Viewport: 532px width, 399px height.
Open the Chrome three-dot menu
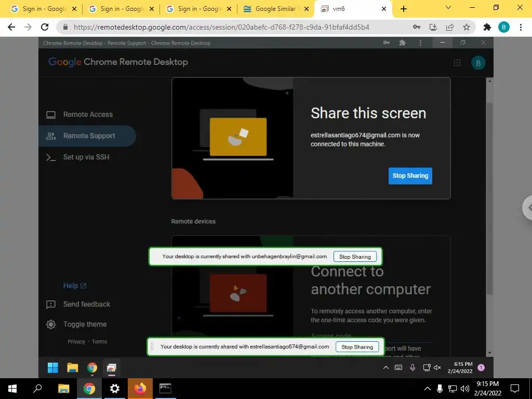[521, 27]
